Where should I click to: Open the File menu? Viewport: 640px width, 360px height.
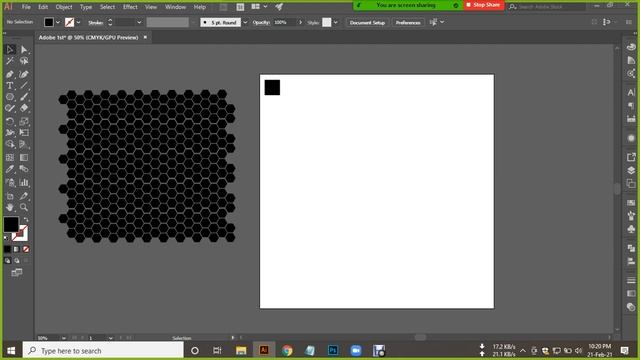click(x=26, y=7)
